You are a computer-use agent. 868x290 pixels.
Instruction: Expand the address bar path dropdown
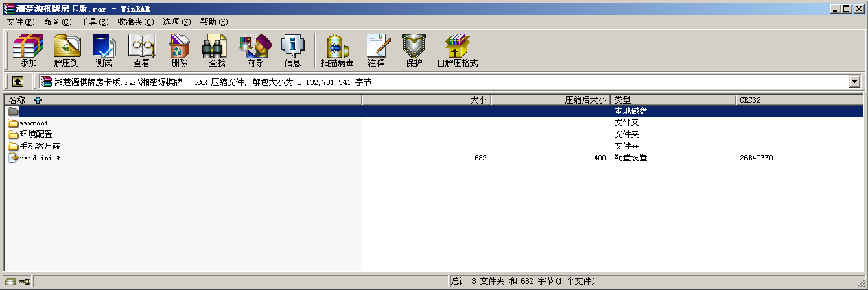point(855,82)
